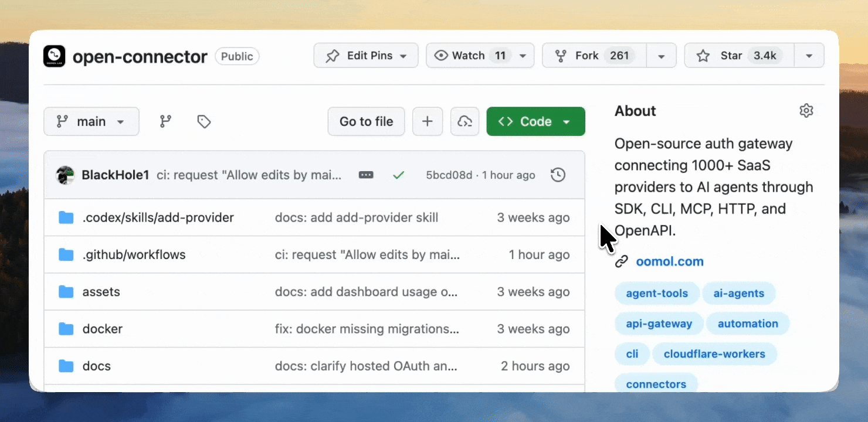Open commit hash 5bcd08d
The width and height of the screenshot is (868, 422).
(449, 175)
